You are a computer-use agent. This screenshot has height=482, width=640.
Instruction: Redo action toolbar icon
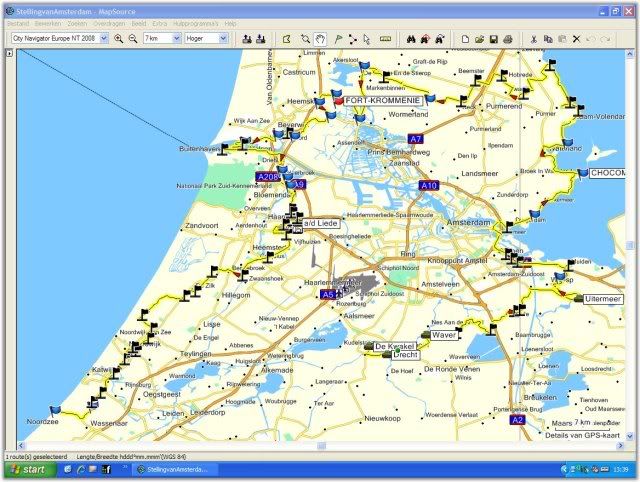pyautogui.click(x=605, y=39)
